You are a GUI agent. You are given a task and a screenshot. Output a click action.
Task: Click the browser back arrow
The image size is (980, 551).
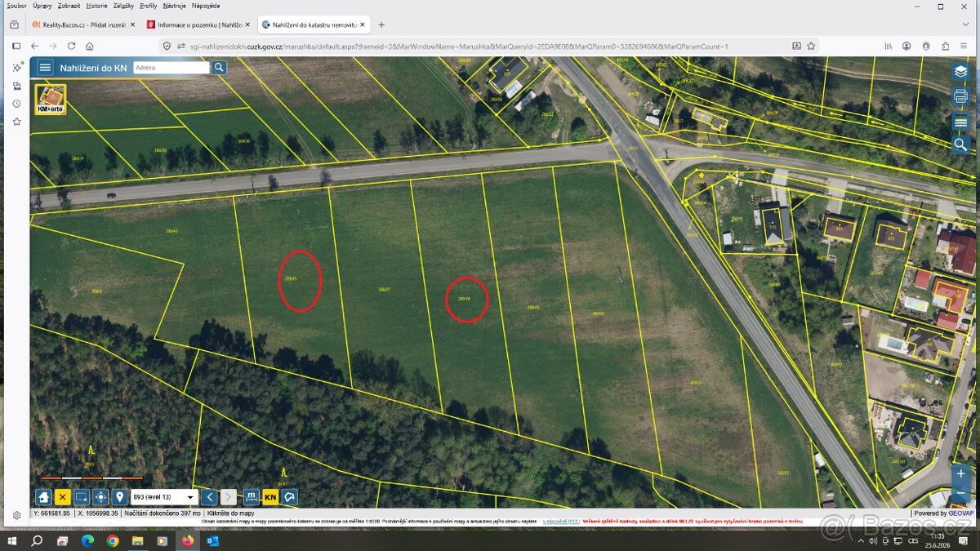coord(34,47)
